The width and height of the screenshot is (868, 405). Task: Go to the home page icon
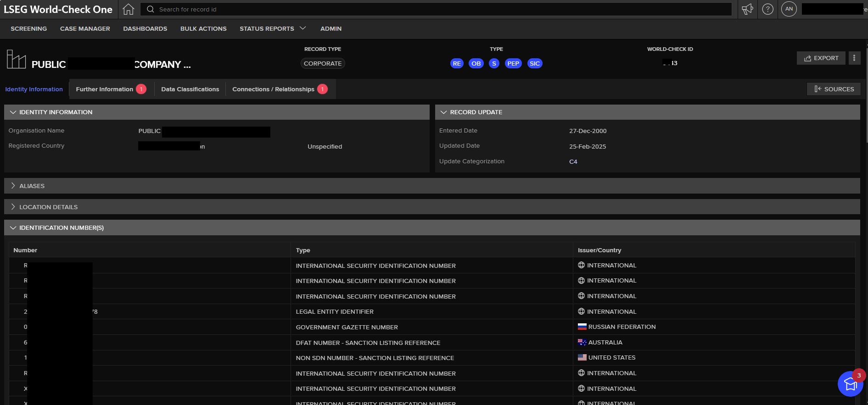(129, 9)
